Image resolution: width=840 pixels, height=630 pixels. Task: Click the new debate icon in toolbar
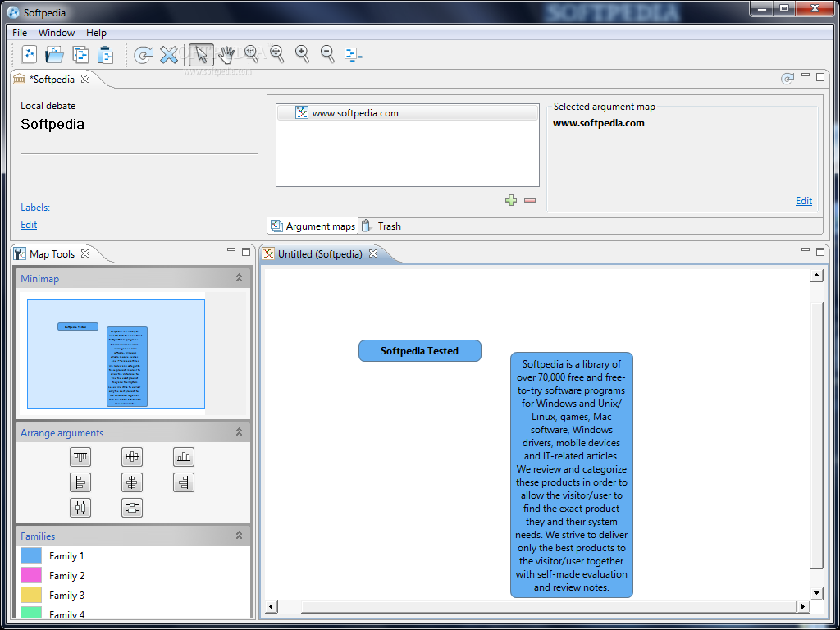coord(29,55)
